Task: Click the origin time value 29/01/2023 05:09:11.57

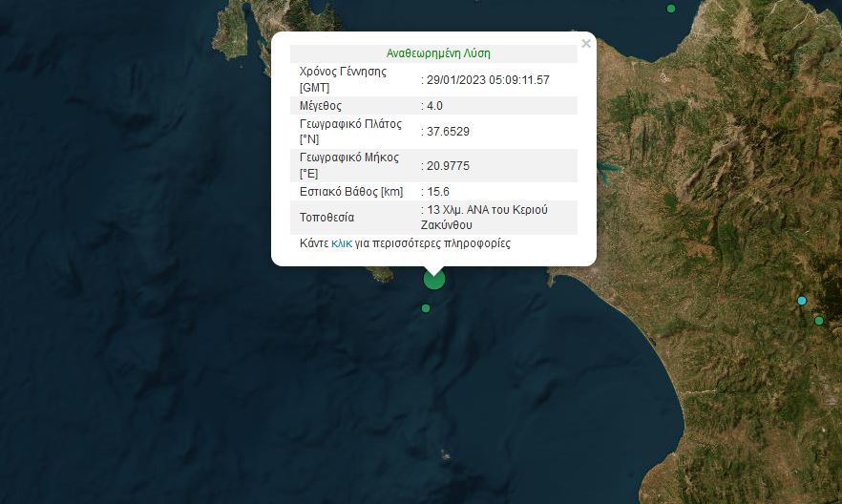Action: (488, 79)
